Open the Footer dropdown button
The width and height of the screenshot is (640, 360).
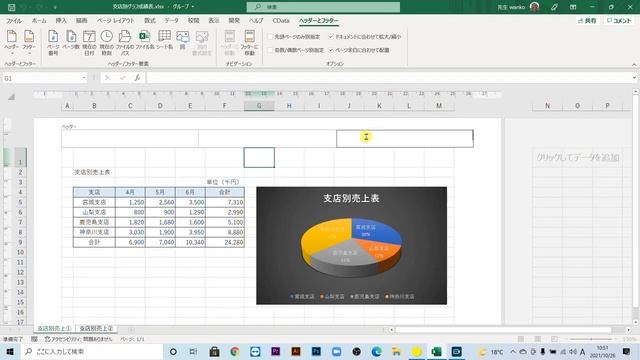[29, 42]
